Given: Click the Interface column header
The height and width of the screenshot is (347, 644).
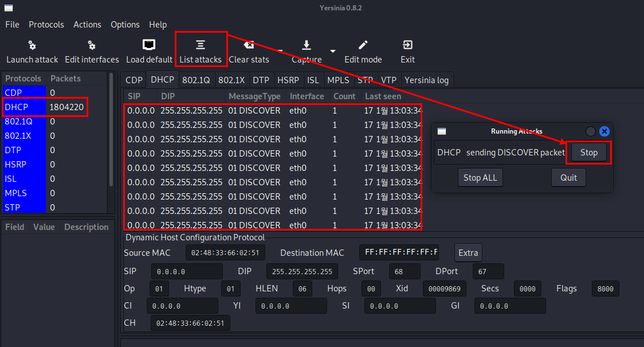Looking at the screenshot, I should (x=307, y=96).
